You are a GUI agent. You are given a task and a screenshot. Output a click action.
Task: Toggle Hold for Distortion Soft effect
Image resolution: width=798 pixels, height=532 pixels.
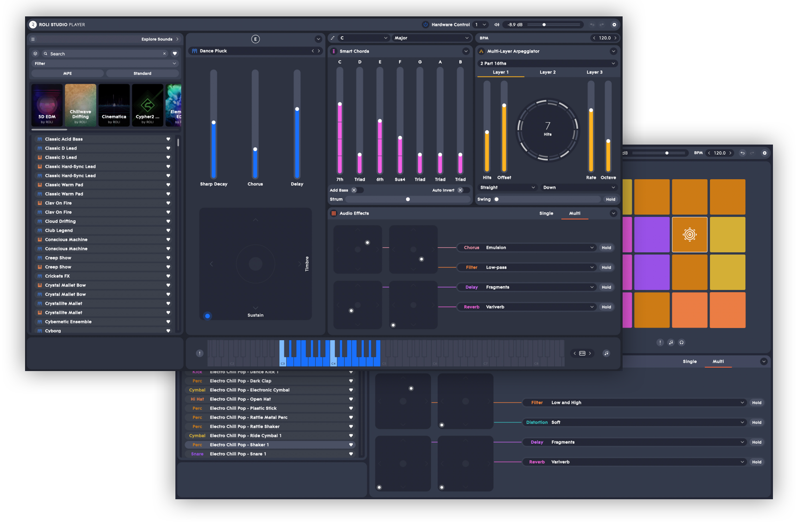coord(757,422)
